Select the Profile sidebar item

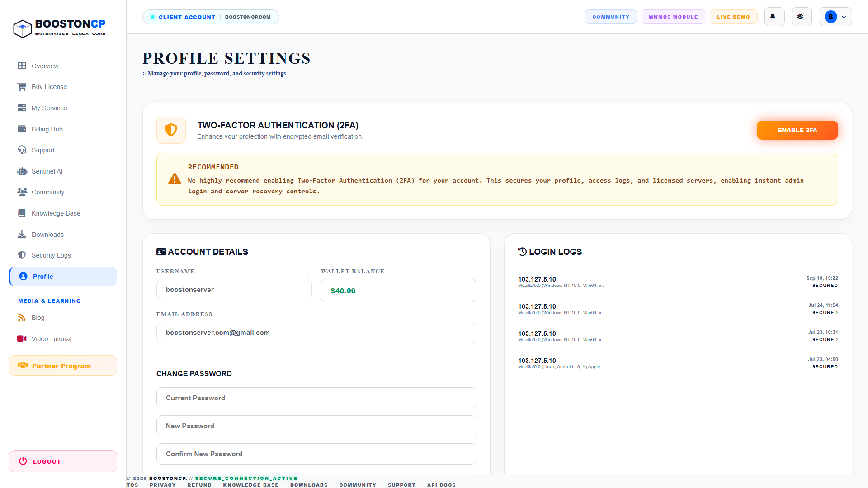[63, 277]
